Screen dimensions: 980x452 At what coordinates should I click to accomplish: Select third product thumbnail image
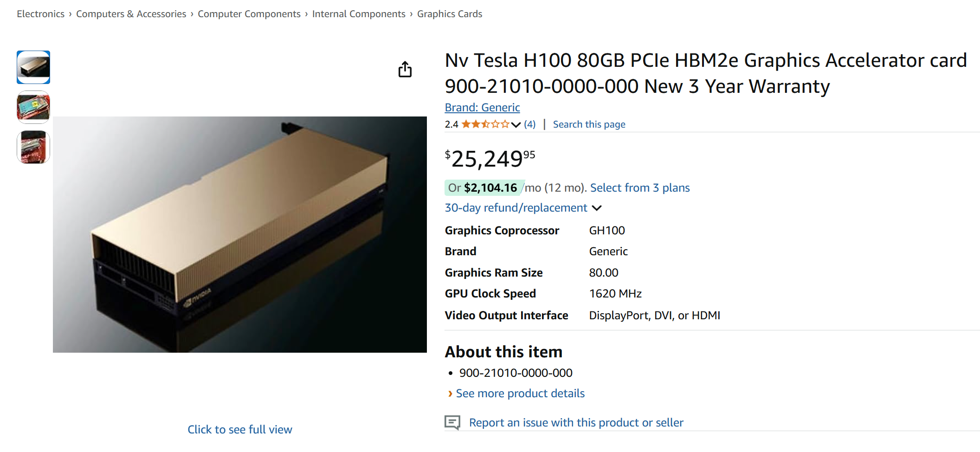(33, 147)
